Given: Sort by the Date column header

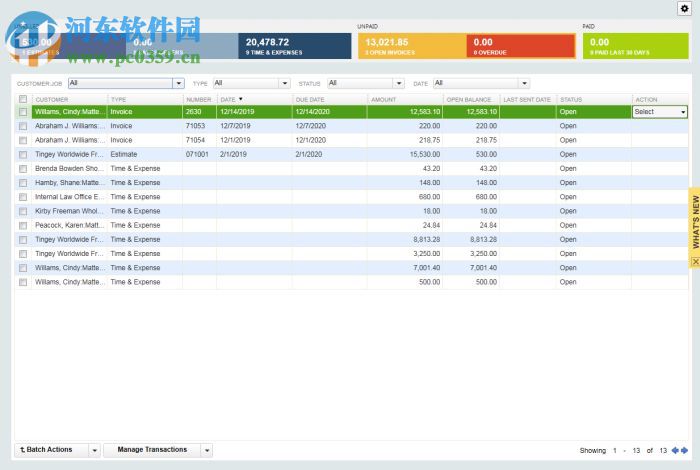Looking at the screenshot, I should tap(228, 100).
